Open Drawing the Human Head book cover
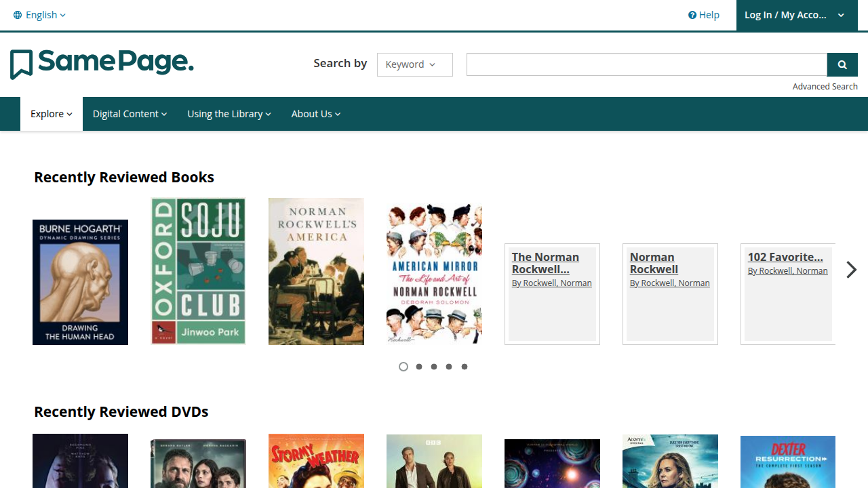 click(80, 282)
